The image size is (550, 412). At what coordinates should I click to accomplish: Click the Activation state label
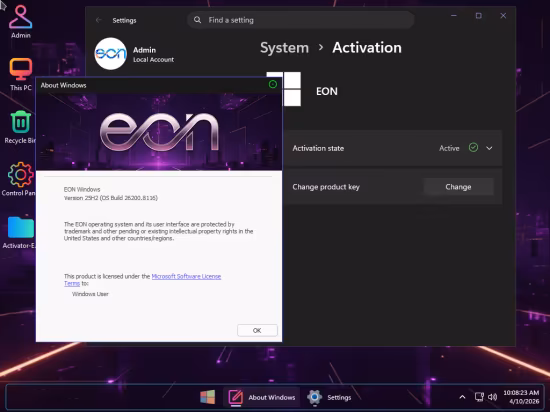pyautogui.click(x=318, y=148)
